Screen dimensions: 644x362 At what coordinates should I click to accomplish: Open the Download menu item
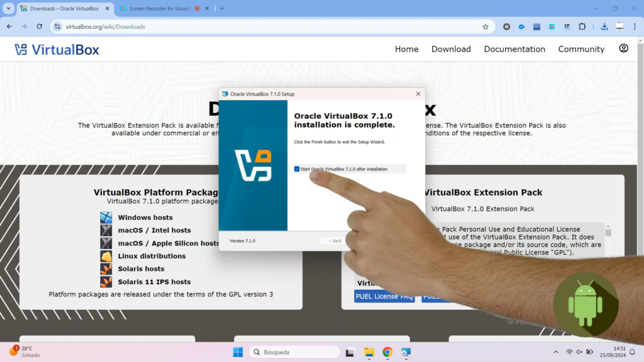pyautogui.click(x=451, y=49)
